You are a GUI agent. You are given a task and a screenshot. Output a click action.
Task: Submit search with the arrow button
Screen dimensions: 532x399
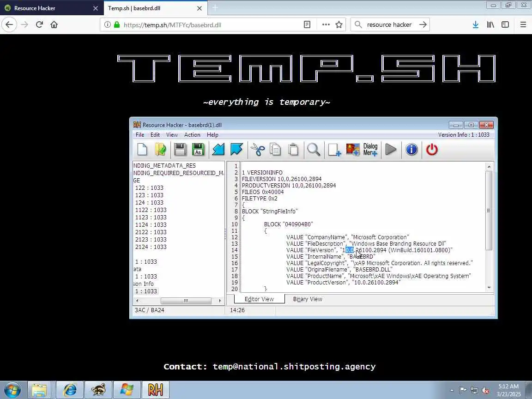pyautogui.click(x=423, y=24)
